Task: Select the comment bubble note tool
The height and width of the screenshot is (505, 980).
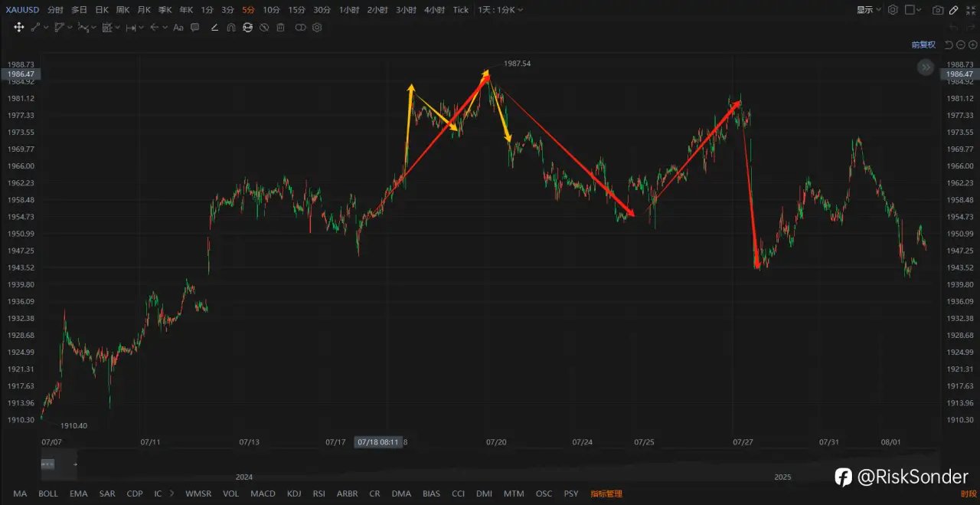Action: (x=195, y=27)
